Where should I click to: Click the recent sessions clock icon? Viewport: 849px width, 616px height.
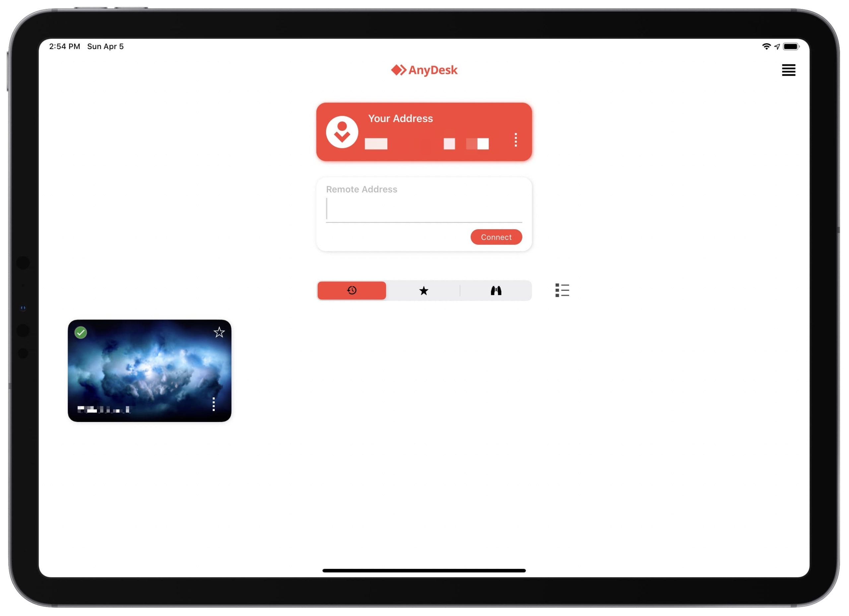pos(352,290)
